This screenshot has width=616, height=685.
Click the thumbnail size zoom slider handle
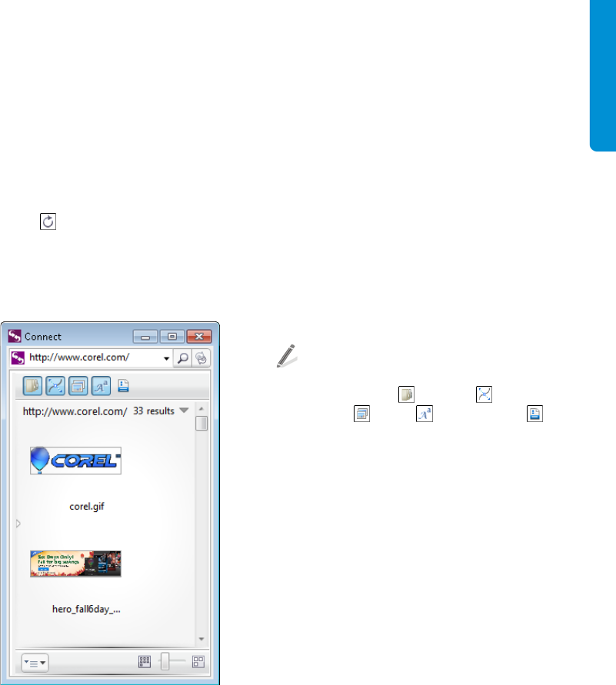click(165, 661)
